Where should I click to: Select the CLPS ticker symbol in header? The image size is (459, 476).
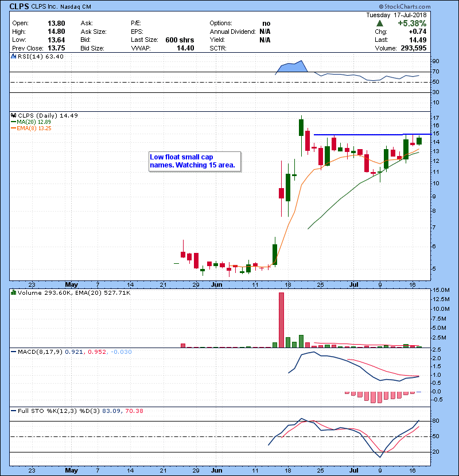coord(19,6)
